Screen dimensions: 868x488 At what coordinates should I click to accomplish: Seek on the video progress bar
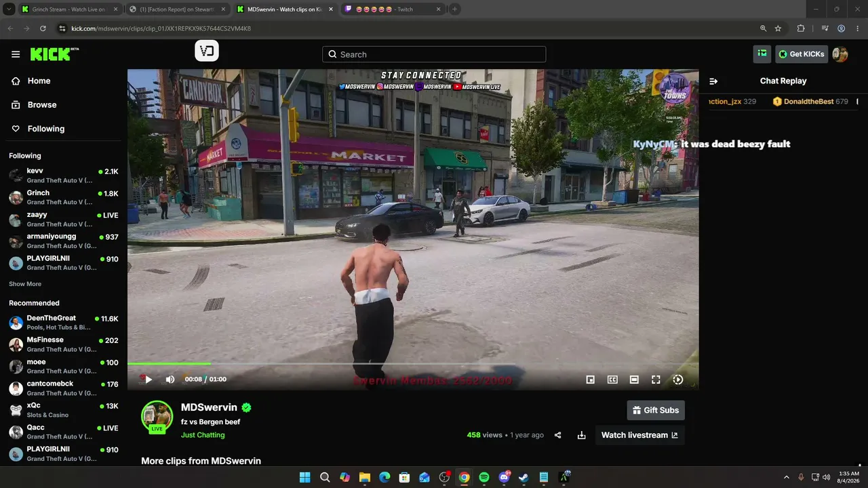413,364
